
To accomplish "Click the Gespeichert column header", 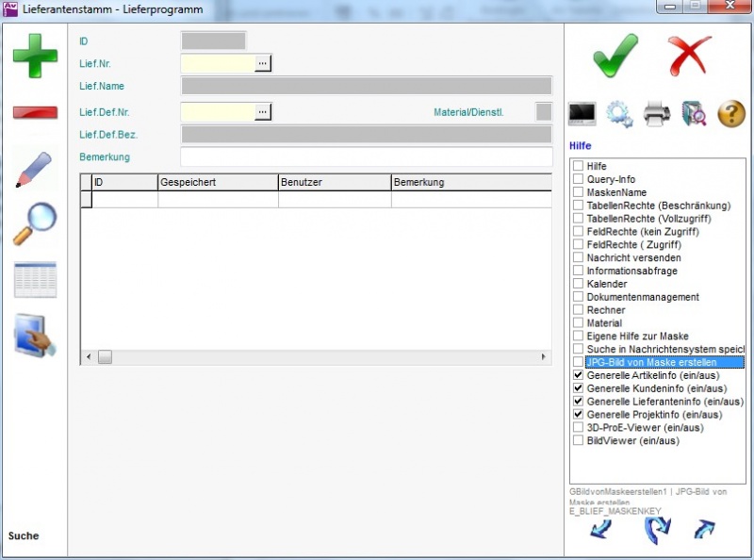I will pyautogui.click(x=217, y=182).
